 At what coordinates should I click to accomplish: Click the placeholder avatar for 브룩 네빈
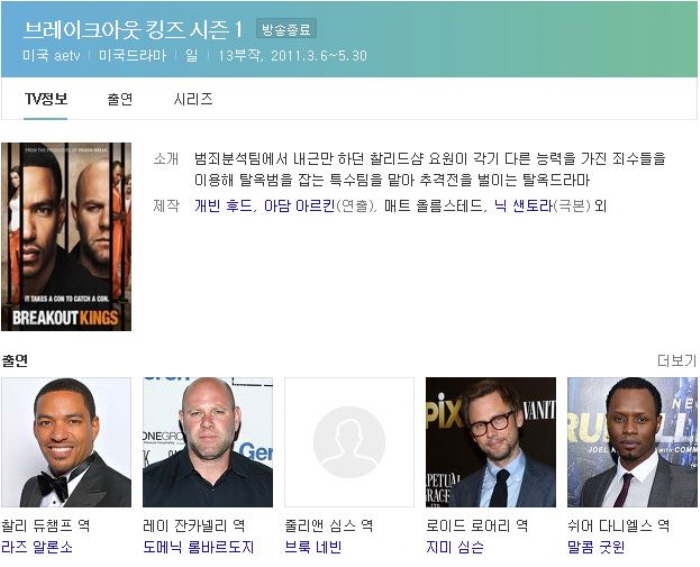(x=349, y=442)
